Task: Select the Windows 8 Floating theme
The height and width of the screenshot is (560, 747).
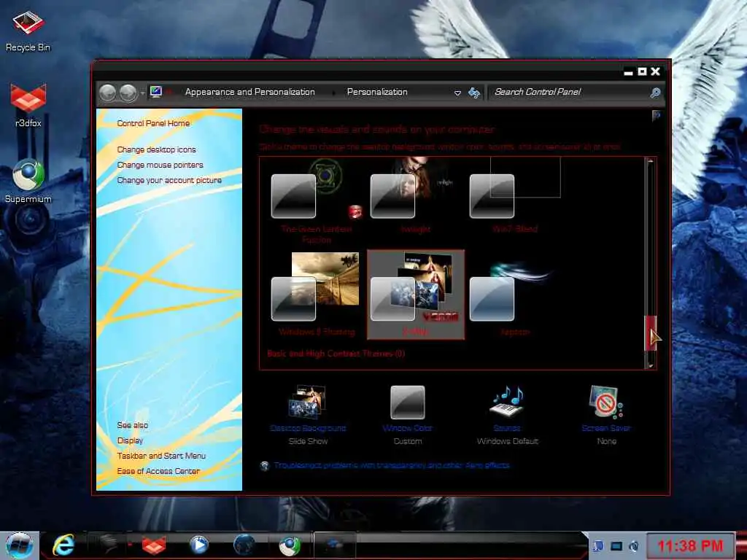Action: (x=317, y=295)
